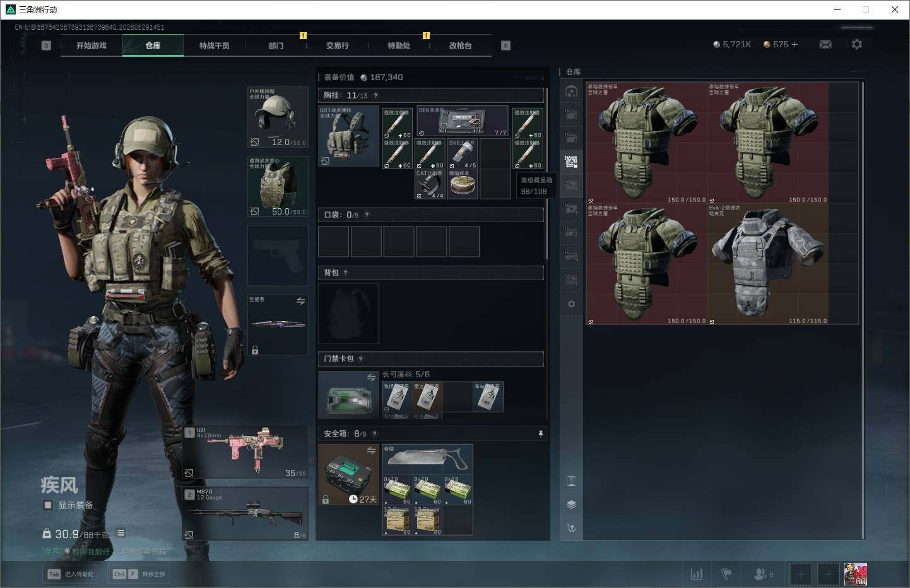The width and height of the screenshot is (910, 588).
Task: Click the help icon next to 背包
Action: (346, 273)
